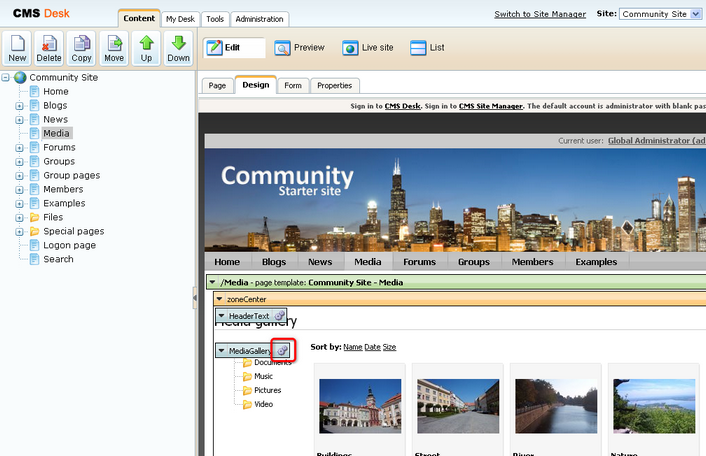Expand the Blogs tree node
This screenshot has width=706, height=456.
coord(19,106)
